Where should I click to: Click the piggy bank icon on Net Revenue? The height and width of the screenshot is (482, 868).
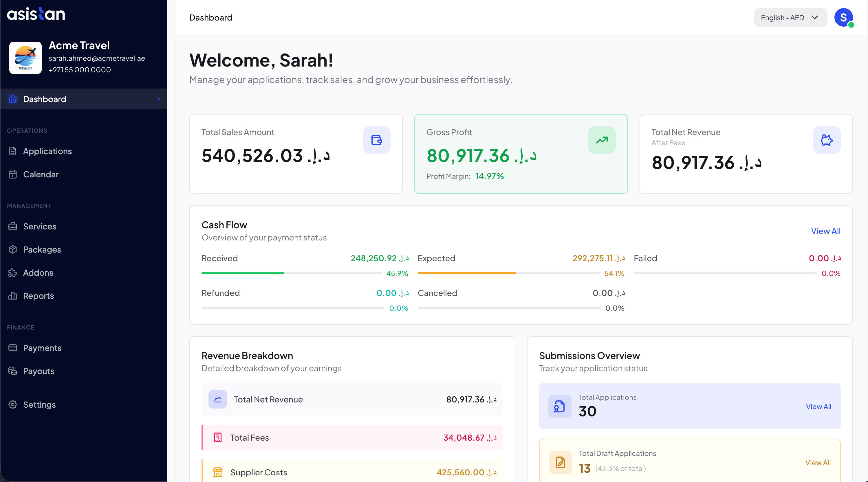point(826,140)
